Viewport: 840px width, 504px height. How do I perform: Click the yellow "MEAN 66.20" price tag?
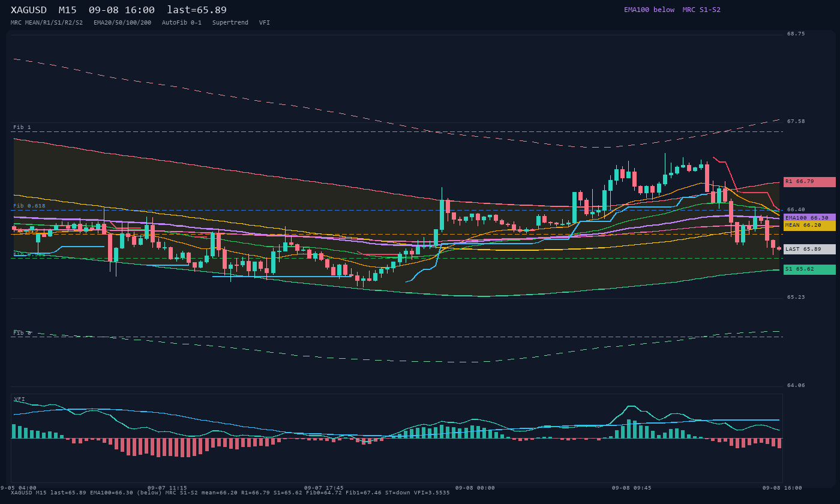(809, 226)
